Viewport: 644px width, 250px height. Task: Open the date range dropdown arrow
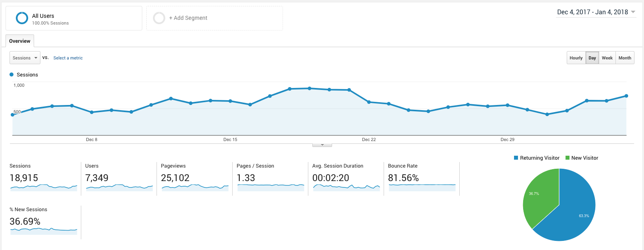(x=633, y=12)
